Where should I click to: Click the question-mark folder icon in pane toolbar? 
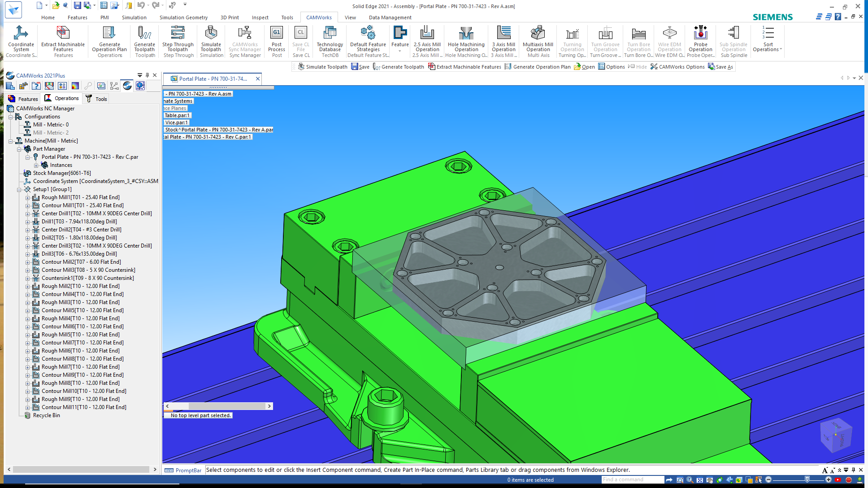[36, 86]
